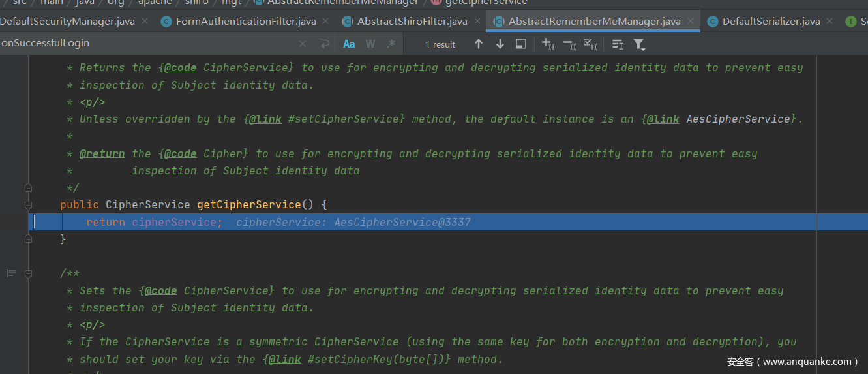Open search results in Find window

521,44
